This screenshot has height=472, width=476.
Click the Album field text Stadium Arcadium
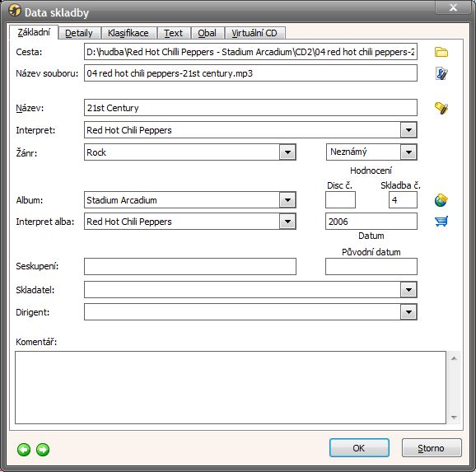122,200
